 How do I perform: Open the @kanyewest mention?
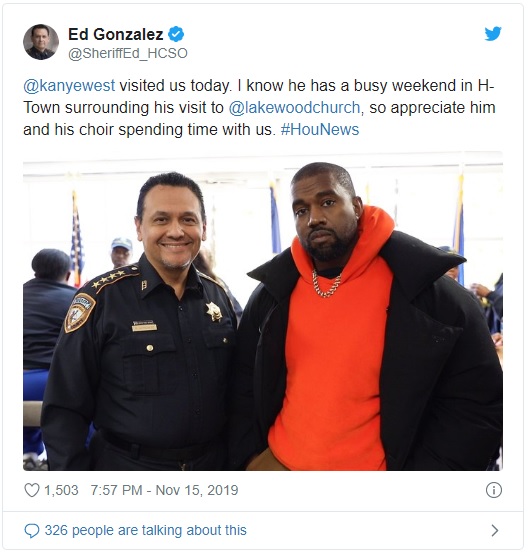69,86
